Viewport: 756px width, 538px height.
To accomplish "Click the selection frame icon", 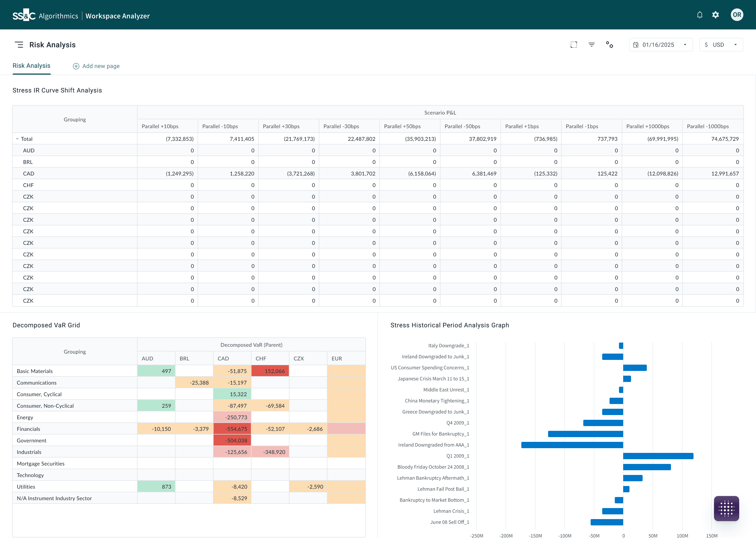I will (x=574, y=45).
